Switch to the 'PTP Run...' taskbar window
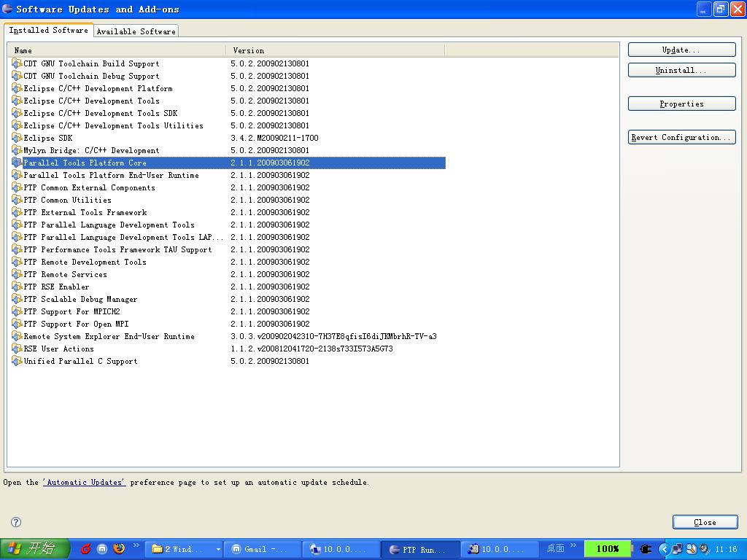 pyautogui.click(x=421, y=549)
